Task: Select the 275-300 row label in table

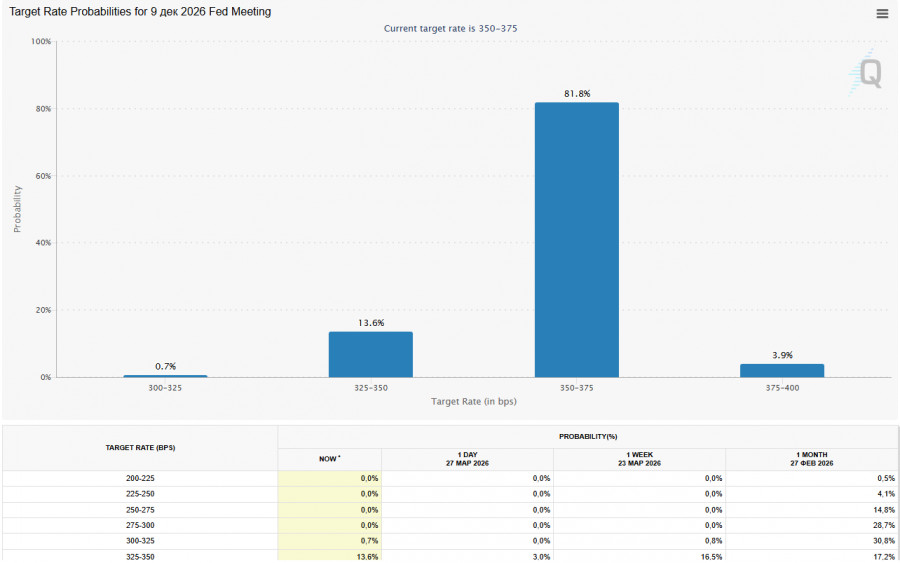Action: 140,525
